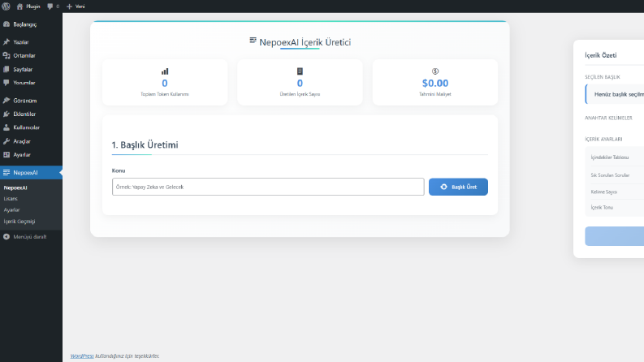Go to Sayfalar menu

tap(31, 69)
